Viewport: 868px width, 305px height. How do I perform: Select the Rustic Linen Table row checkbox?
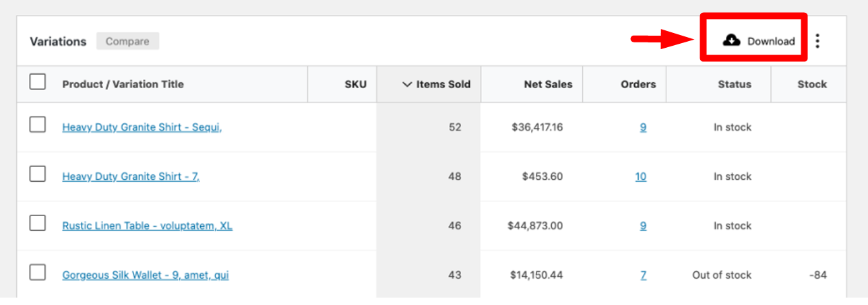38,223
